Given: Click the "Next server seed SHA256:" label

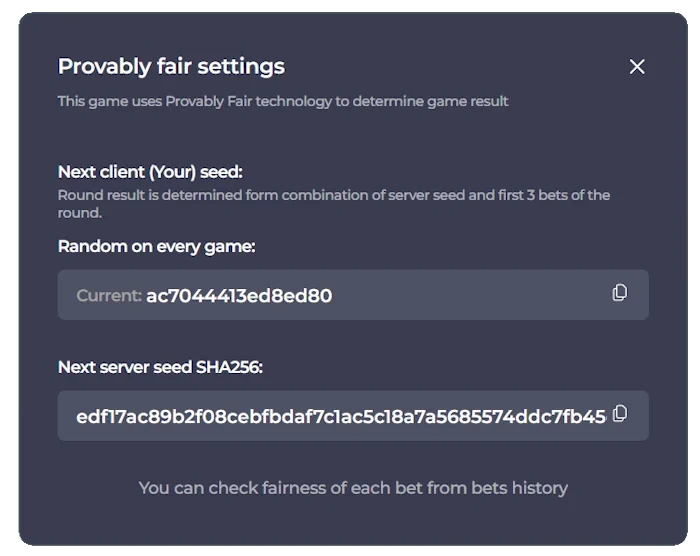Looking at the screenshot, I should pyautogui.click(x=160, y=367).
